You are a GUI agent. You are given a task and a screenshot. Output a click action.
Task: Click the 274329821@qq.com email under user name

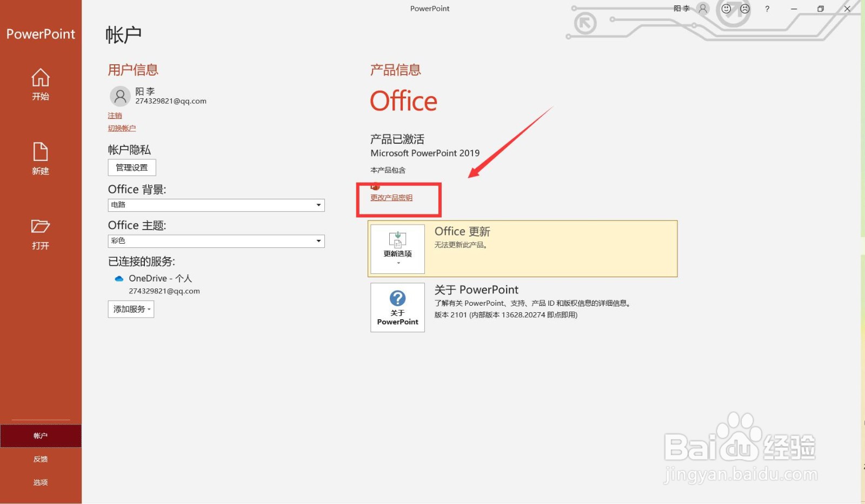point(171,101)
